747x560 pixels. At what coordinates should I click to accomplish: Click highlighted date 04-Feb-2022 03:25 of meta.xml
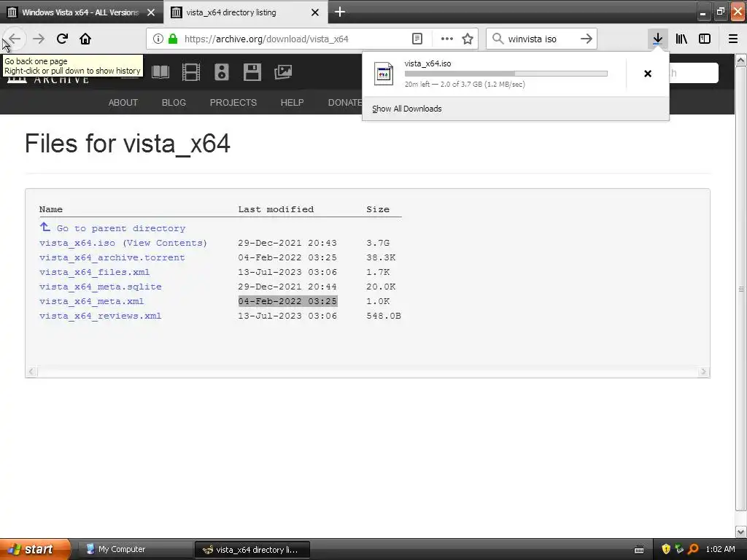click(287, 301)
